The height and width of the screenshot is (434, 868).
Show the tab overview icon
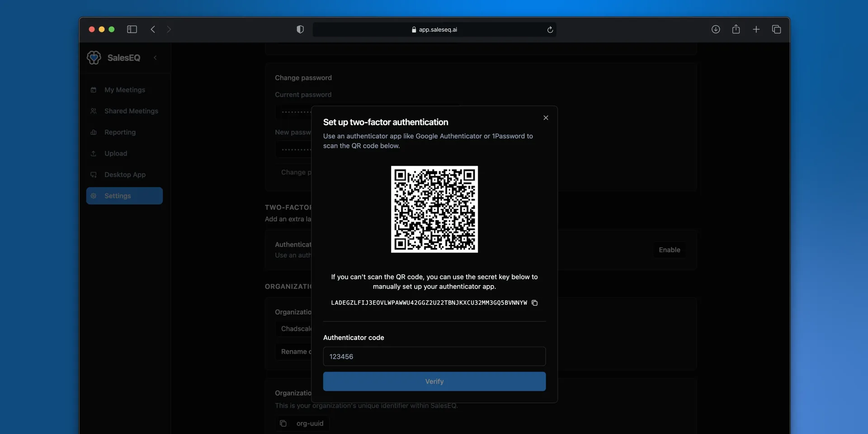coord(776,29)
